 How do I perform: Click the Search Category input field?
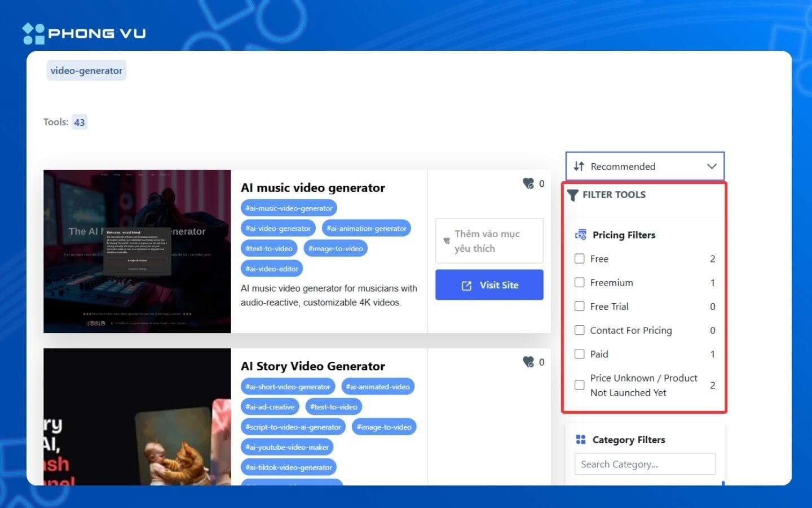pos(645,464)
